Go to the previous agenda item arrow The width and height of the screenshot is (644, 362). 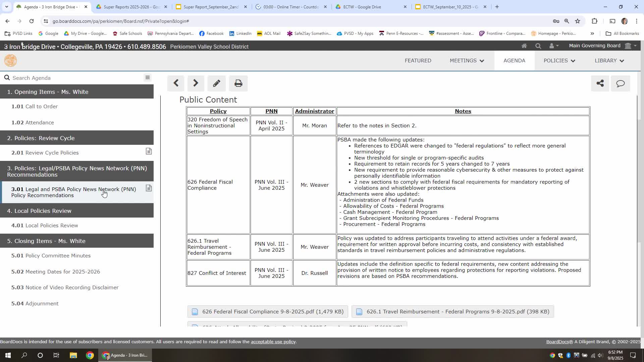tap(176, 83)
